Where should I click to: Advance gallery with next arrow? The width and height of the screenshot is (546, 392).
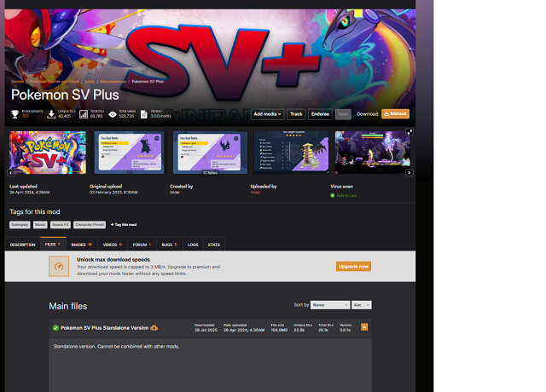pos(409,172)
